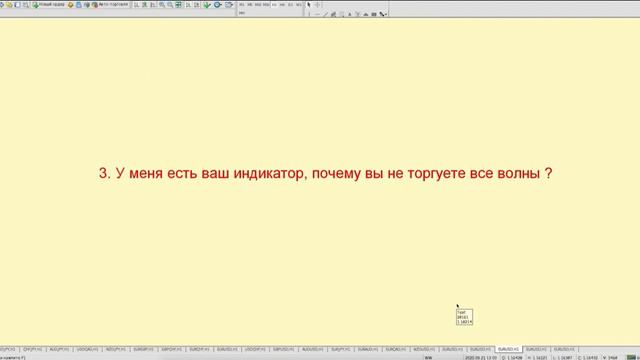Select the W1 timeframe
The width and height of the screenshot is (640, 360).
pyautogui.click(x=299, y=4)
